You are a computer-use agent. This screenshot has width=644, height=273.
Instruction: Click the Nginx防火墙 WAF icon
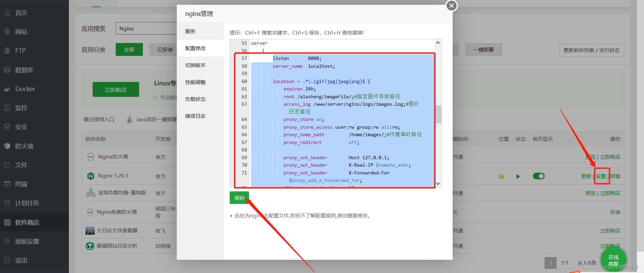pyautogui.click(x=91, y=157)
